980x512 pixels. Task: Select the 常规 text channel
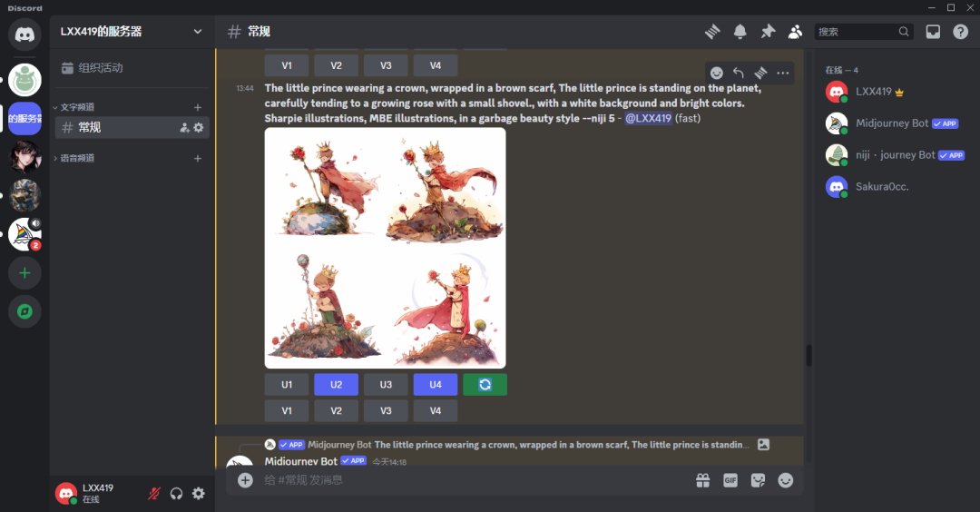point(132,127)
